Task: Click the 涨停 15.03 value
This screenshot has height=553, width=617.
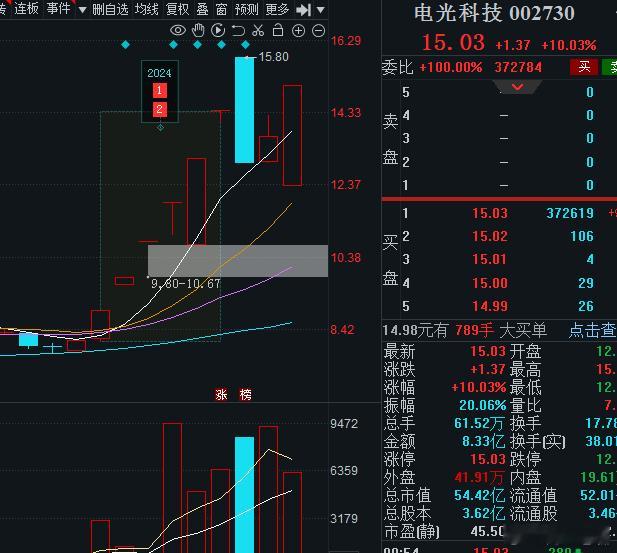Action: (488, 459)
